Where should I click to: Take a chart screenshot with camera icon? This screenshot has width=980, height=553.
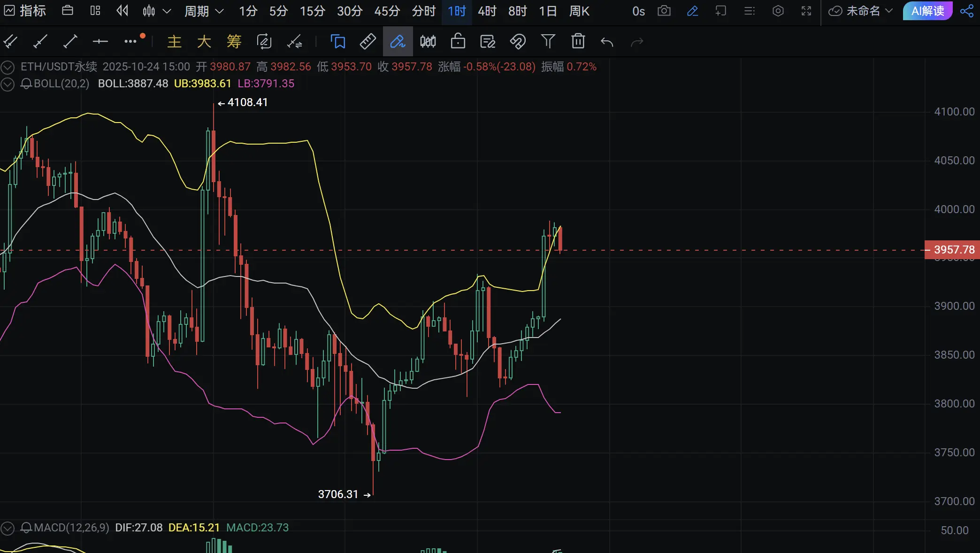[x=664, y=11]
